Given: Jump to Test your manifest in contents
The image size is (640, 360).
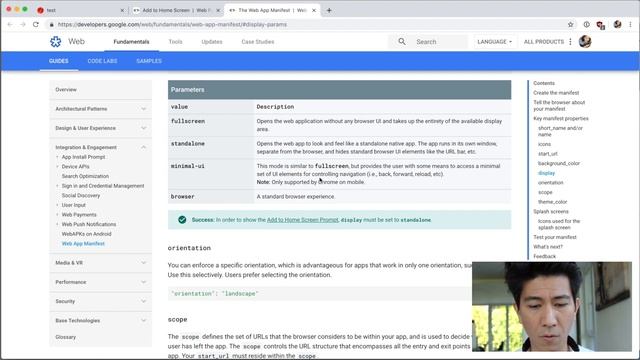Looking at the screenshot, I should [555, 237].
